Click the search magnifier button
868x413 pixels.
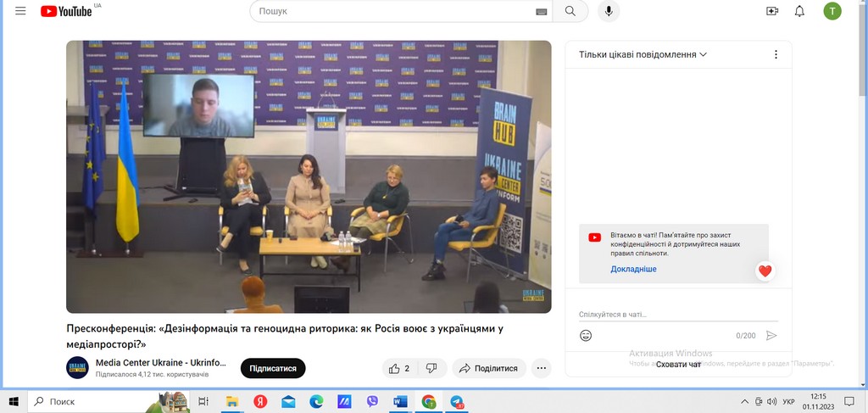(x=570, y=11)
